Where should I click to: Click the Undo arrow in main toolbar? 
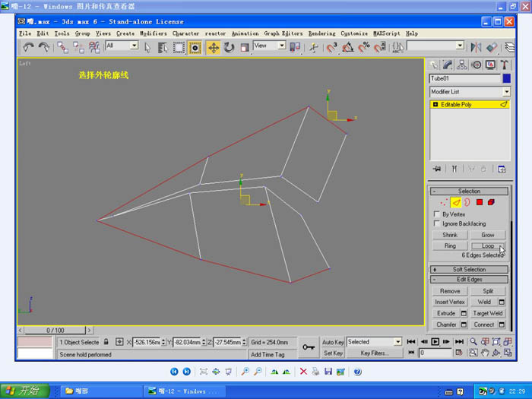(x=29, y=47)
